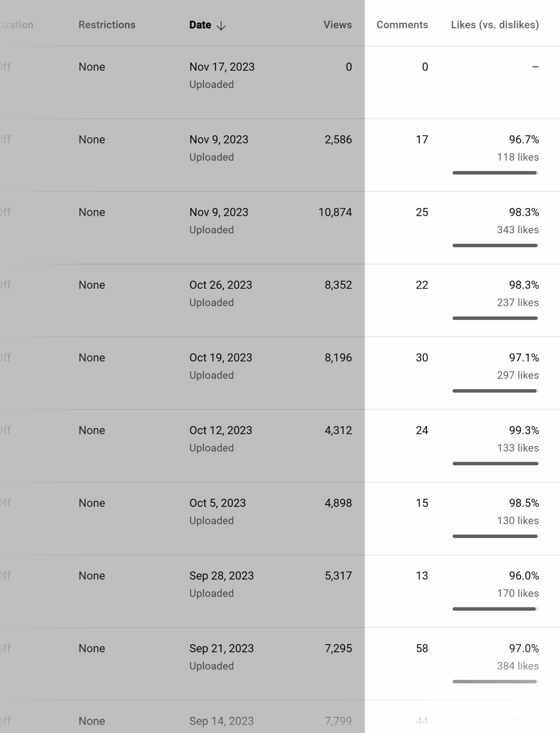Click the 10,874 views count
The height and width of the screenshot is (733, 560).
click(335, 212)
